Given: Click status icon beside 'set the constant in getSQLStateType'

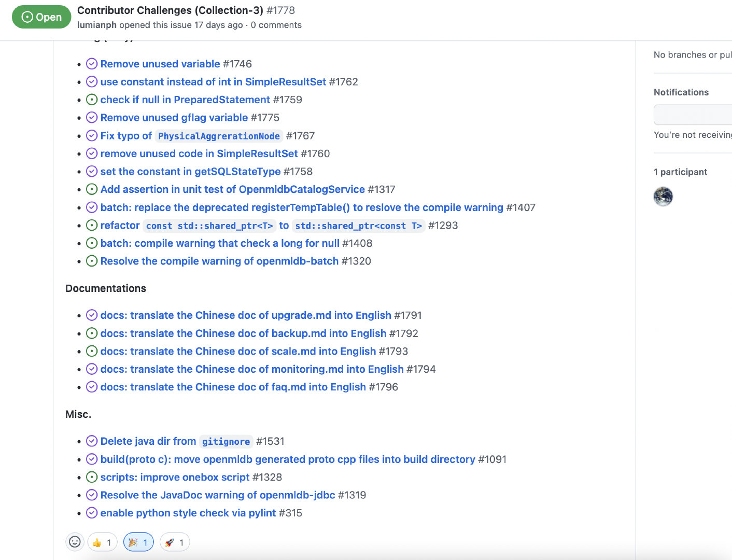Looking at the screenshot, I should pyautogui.click(x=92, y=172).
